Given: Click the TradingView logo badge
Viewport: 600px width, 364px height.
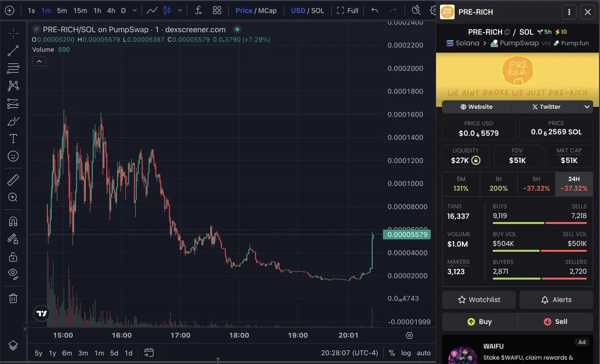Looking at the screenshot, I should [x=42, y=313].
